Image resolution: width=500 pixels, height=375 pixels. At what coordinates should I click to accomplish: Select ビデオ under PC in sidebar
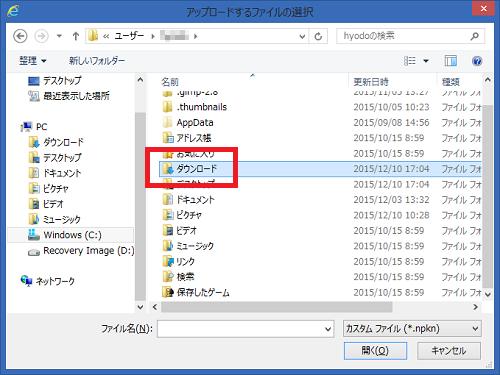[46, 204]
